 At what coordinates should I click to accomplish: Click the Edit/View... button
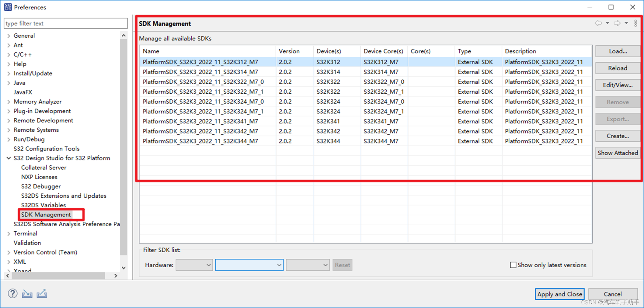[618, 85]
